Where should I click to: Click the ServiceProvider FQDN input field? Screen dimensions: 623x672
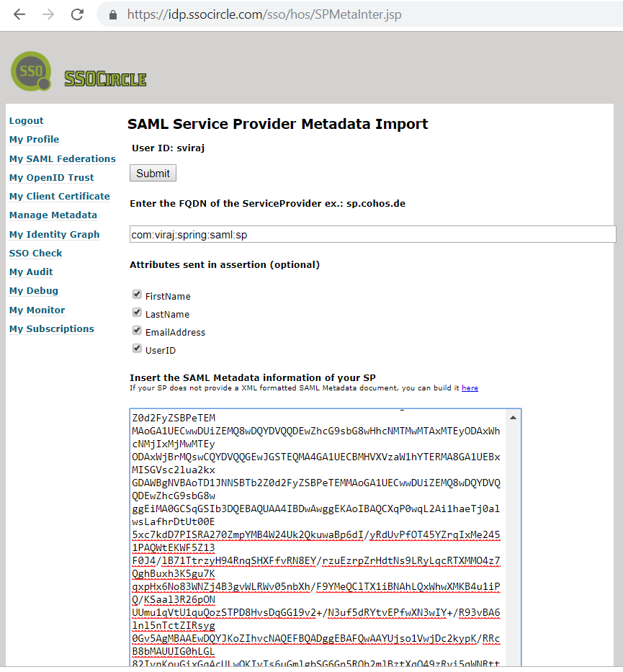point(372,233)
